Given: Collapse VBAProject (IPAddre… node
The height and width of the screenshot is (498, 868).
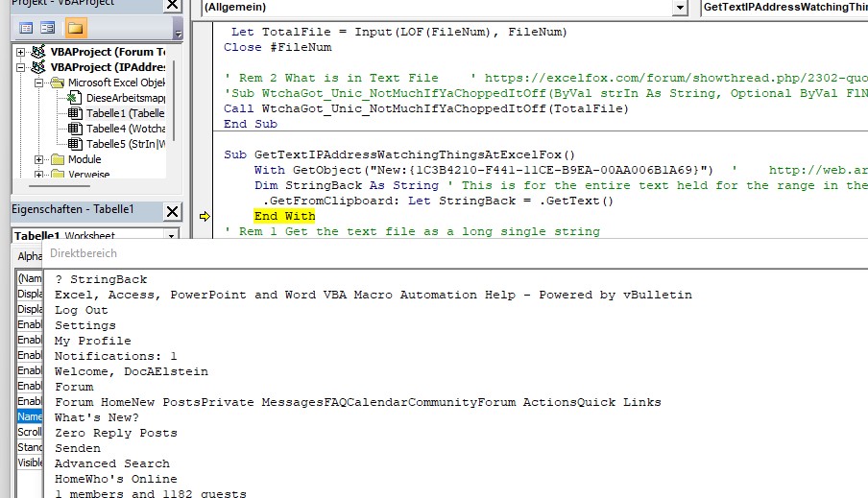Looking at the screenshot, I should pyautogui.click(x=21, y=67).
